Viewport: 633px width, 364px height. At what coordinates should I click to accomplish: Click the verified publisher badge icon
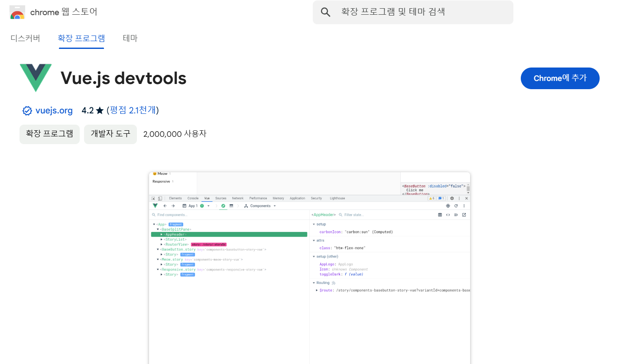27,111
